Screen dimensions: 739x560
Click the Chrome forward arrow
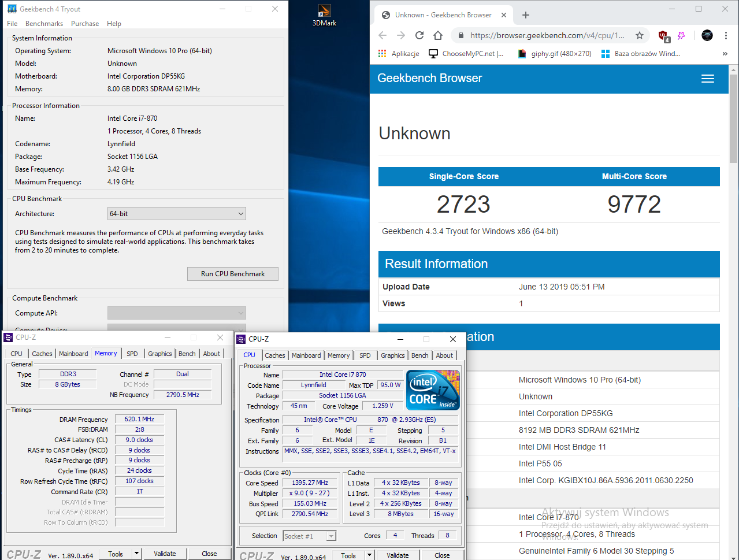pos(401,35)
